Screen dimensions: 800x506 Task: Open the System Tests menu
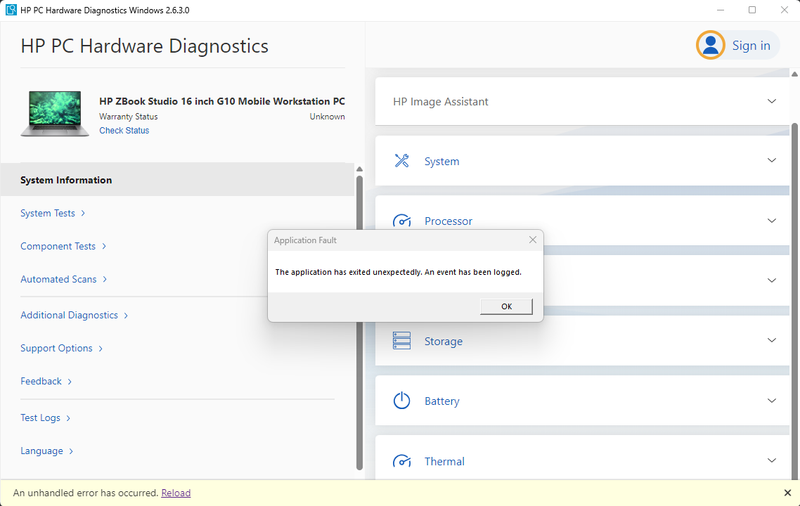tap(53, 213)
